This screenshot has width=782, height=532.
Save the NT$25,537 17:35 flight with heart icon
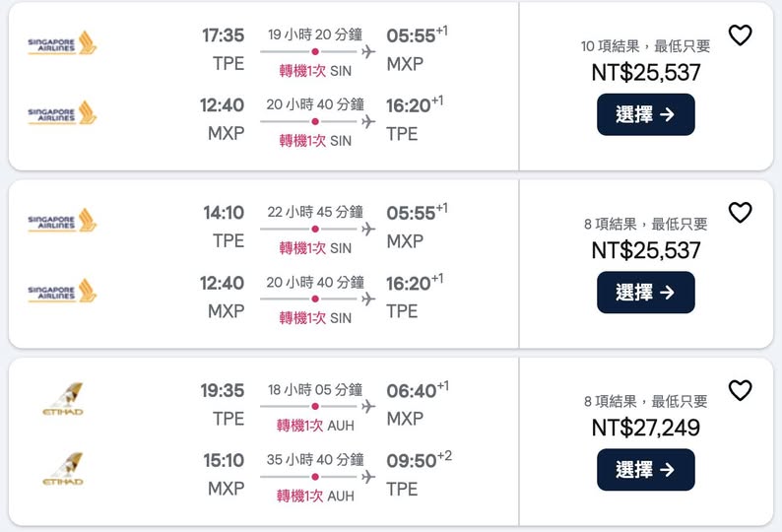pyautogui.click(x=740, y=35)
